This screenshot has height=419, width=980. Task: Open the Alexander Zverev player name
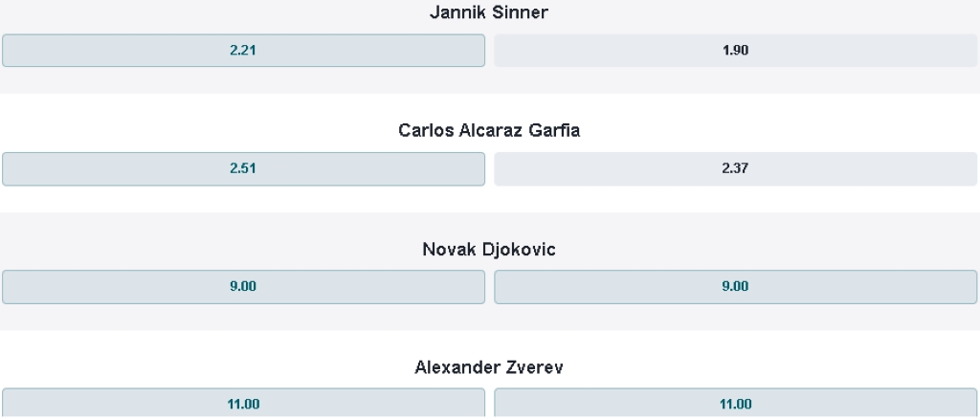[x=489, y=366]
